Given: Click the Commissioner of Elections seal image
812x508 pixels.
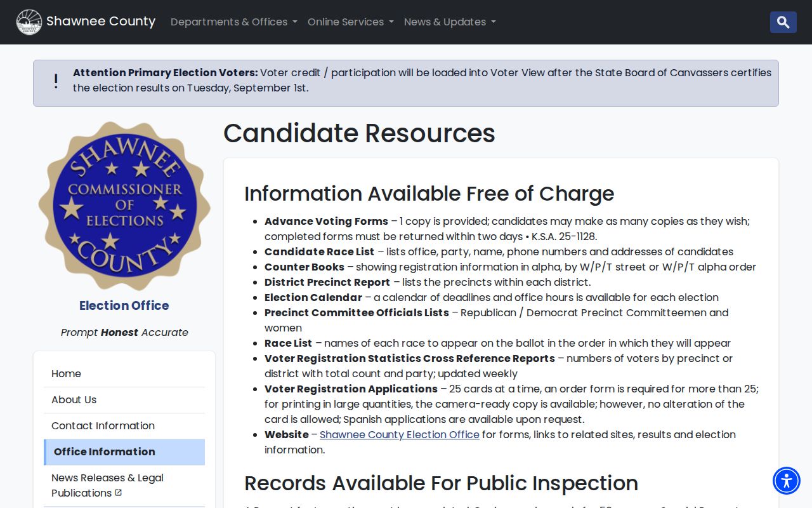Looking at the screenshot, I should click(x=124, y=206).
